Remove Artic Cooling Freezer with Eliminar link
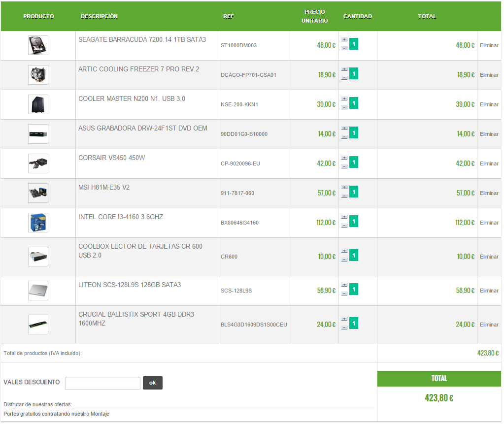This screenshot has height=424, width=504. (x=489, y=75)
